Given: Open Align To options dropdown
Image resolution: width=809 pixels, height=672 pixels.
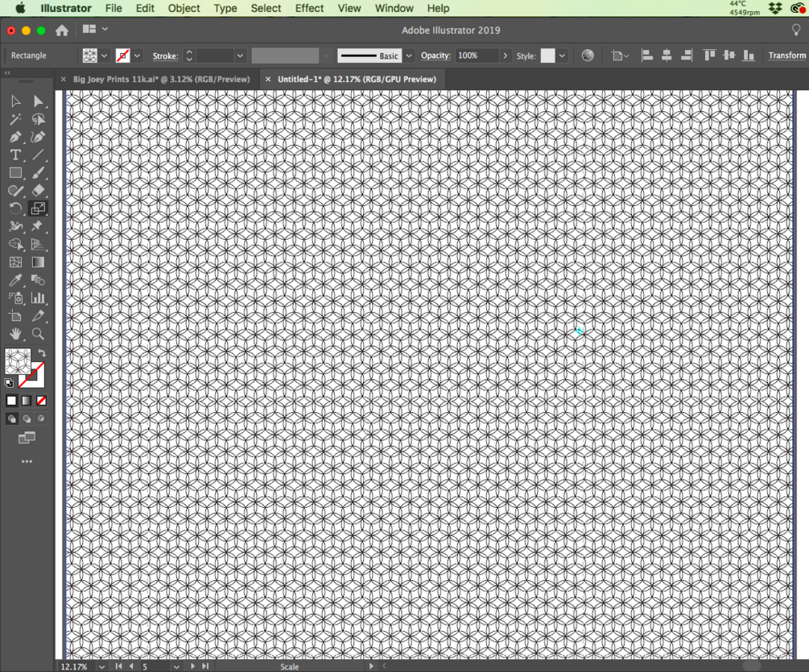Looking at the screenshot, I should click(x=620, y=56).
